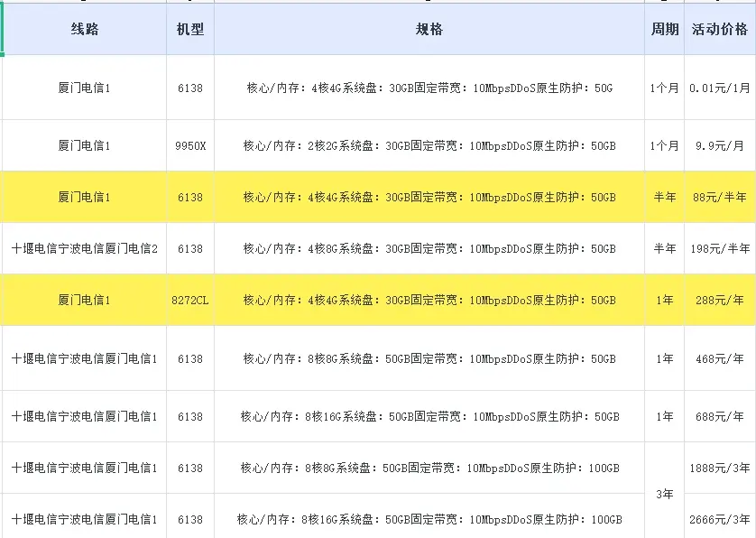Viewport: 756px width, 538px height.
Task: Click the route cell in 1888元/3年 row
Action: pyautogui.click(x=85, y=468)
